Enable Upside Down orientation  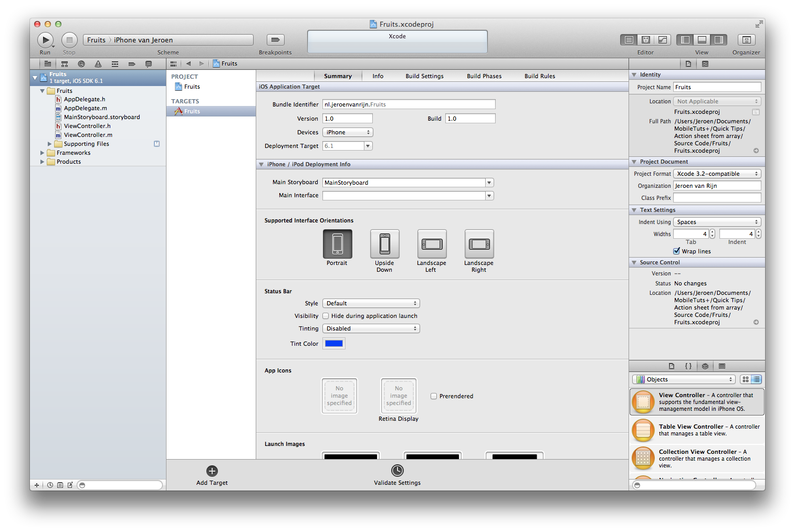pyautogui.click(x=385, y=244)
